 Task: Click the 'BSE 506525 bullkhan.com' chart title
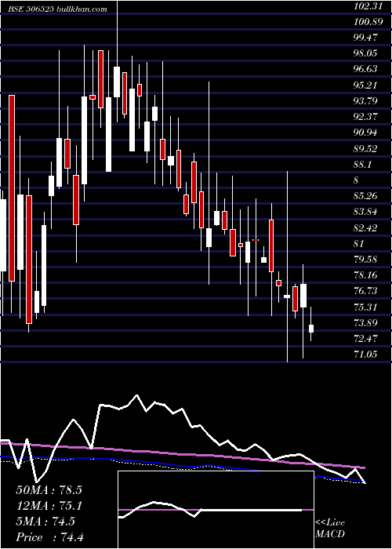[58, 9]
